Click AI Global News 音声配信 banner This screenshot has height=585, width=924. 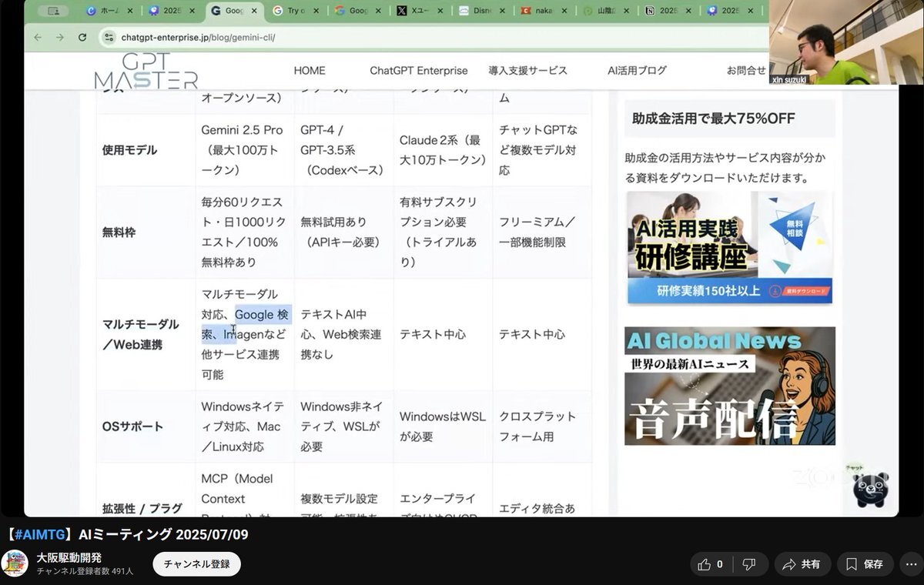pos(730,386)
